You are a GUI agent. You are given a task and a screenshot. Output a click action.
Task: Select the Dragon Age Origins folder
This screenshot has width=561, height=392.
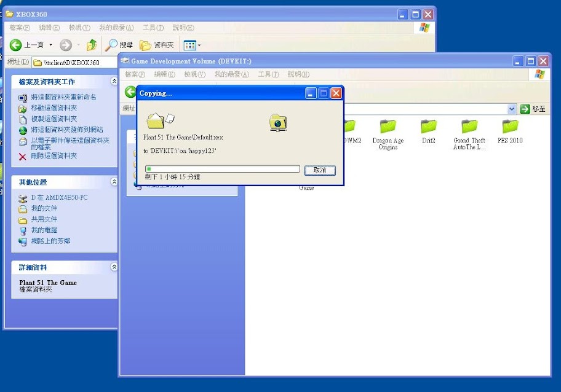pos(388,135)
